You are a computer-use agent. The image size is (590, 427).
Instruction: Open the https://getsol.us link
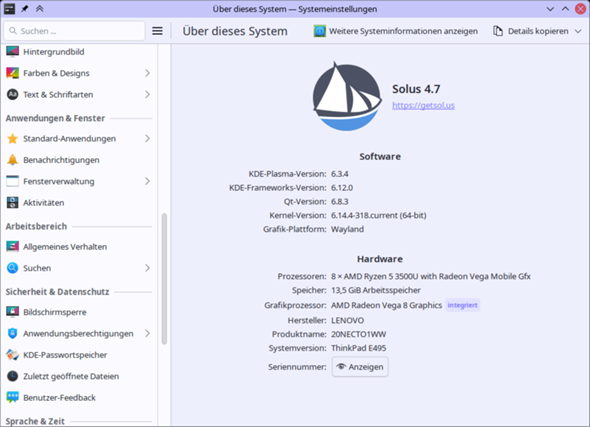point(423,105)
